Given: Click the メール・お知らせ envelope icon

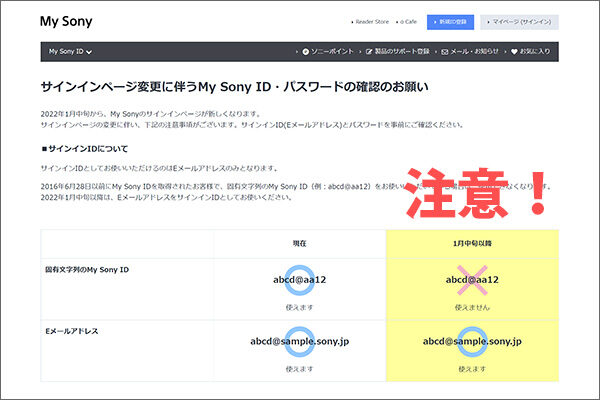Looking at the screenshot, I should [x=445, y=52].
